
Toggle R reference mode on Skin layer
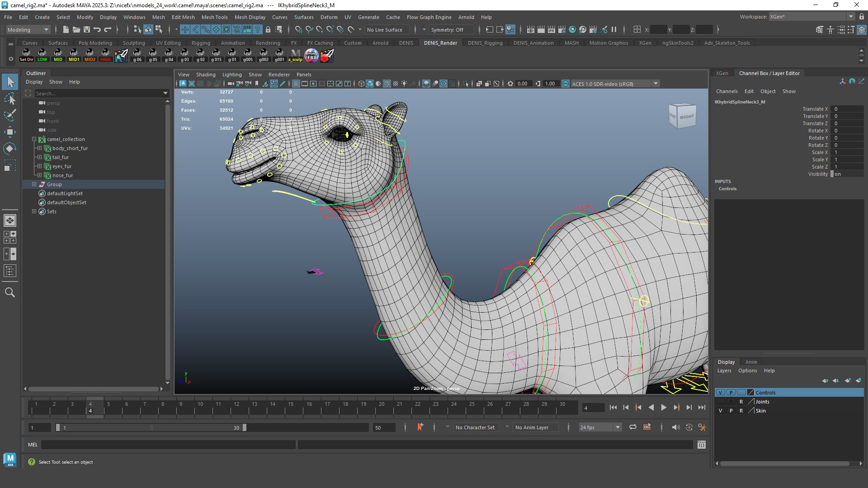coord(741,411)
